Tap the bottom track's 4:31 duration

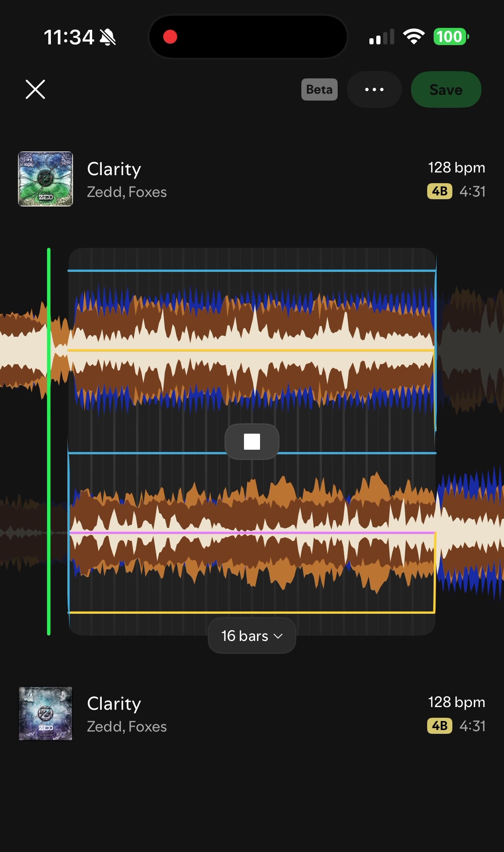tap(473, 726)
